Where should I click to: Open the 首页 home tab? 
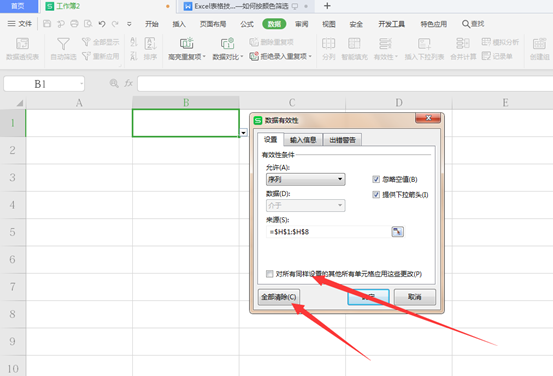point(18,6)
